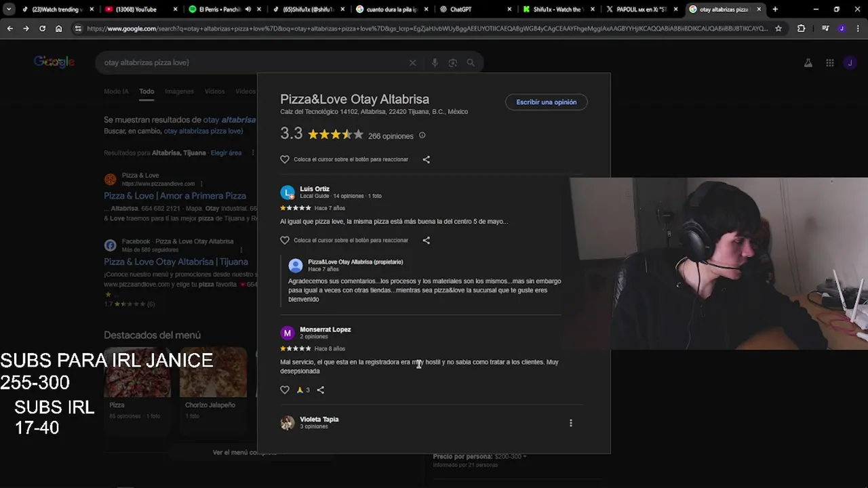The image size is (868, 488).
Task: Close the ChatGPT tab
Action: (509, 9)
